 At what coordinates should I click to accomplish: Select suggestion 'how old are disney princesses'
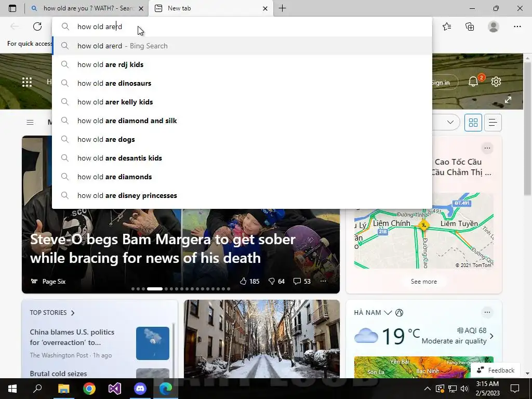[242, 195]
